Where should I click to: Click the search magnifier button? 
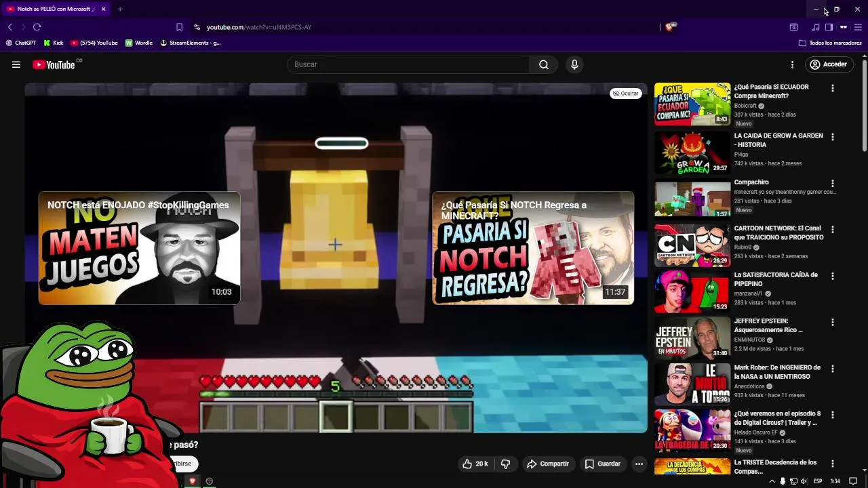[x=544, y=64]
